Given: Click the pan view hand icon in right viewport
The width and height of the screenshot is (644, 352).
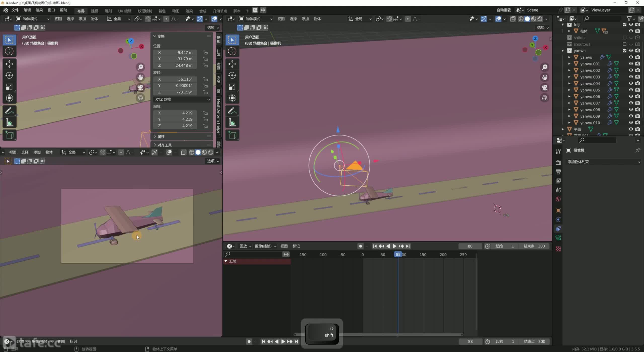Looking at the screenshot, I should click(545, 77).
